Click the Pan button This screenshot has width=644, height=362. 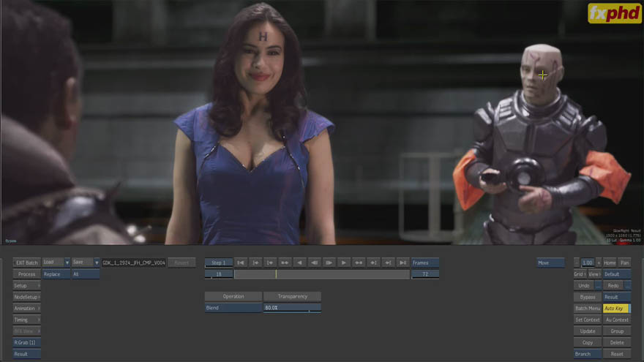624,263
